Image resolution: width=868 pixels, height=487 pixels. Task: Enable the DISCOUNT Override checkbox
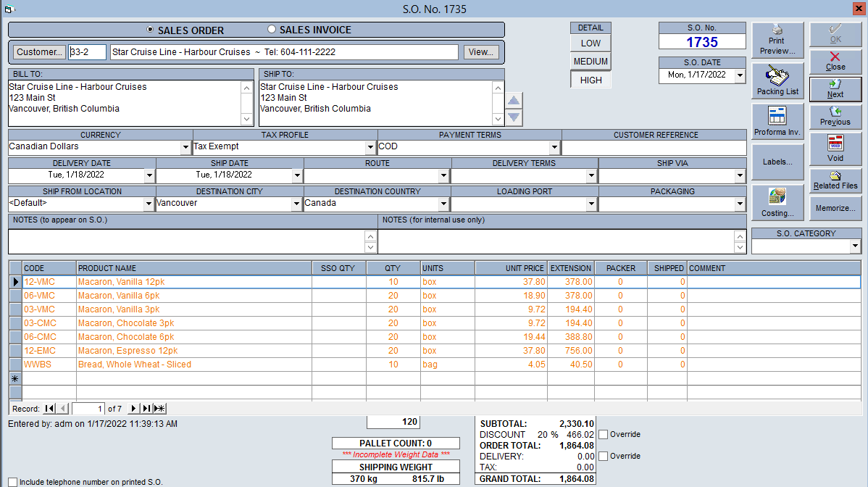[604, 434]
